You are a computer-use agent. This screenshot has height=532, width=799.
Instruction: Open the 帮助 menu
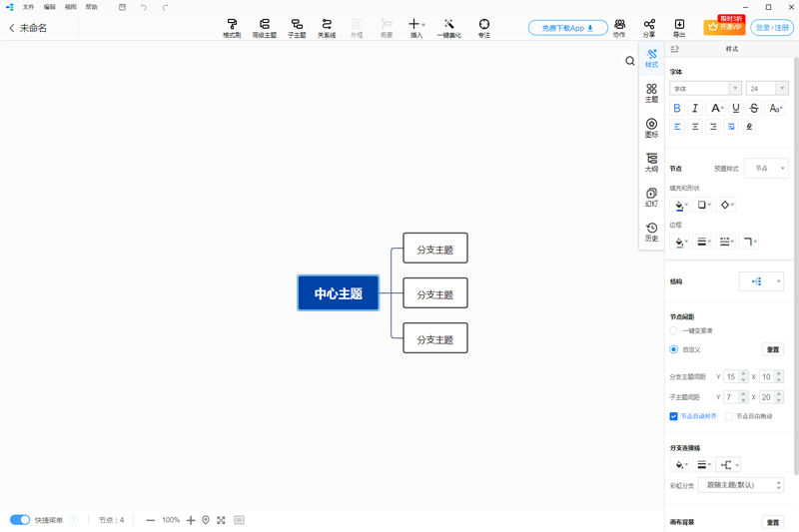click(x=92, y=7)
